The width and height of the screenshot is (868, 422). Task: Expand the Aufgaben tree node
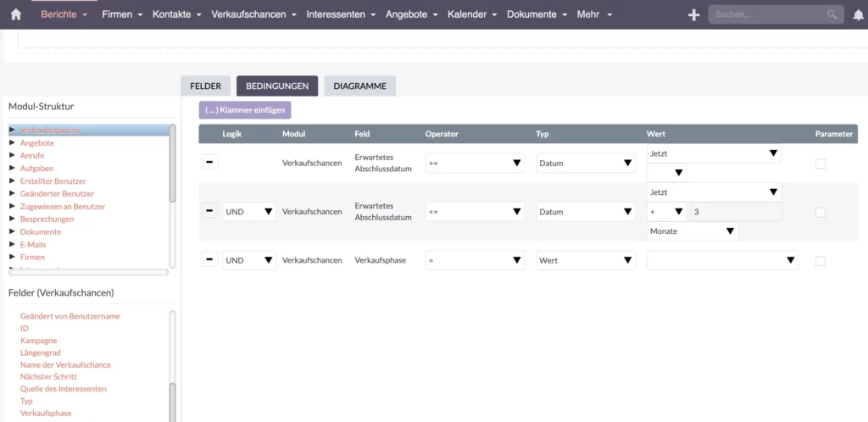click(12, 168)
